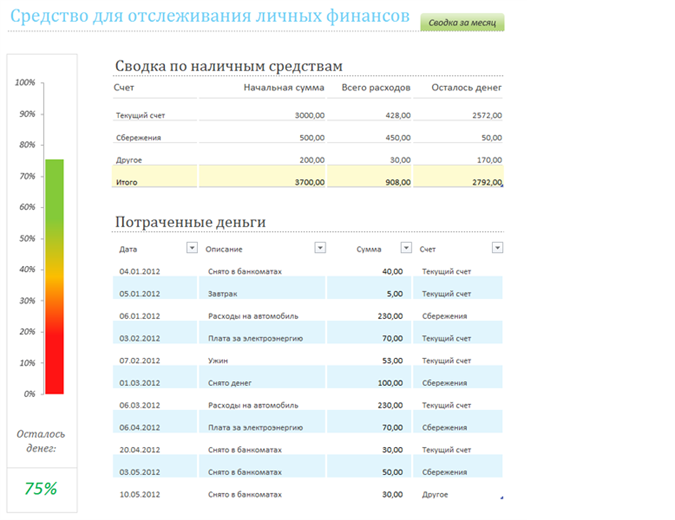Select date cell 06.01.2012
Image resolution: width=675 pixels, height=520 pixels.
point(139,316)
